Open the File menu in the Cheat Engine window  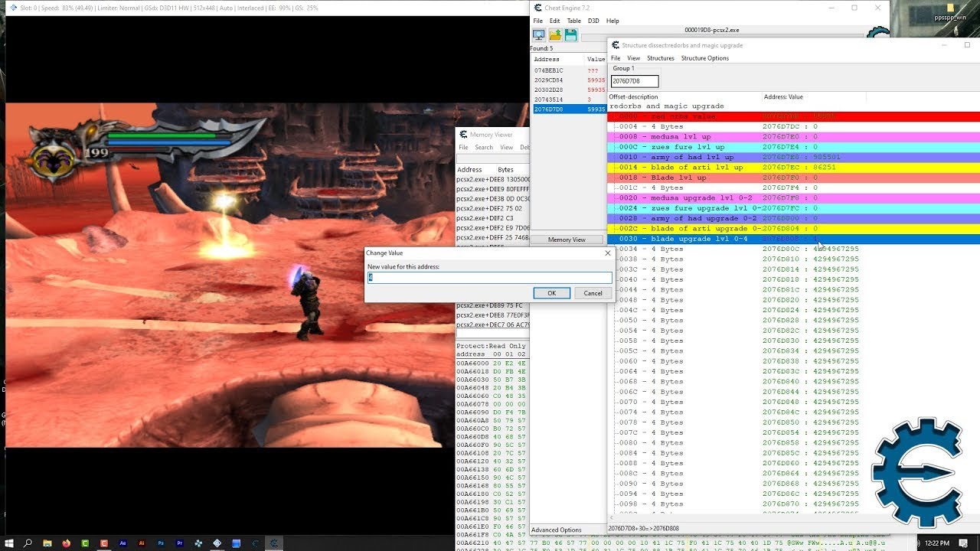(538, 21)
